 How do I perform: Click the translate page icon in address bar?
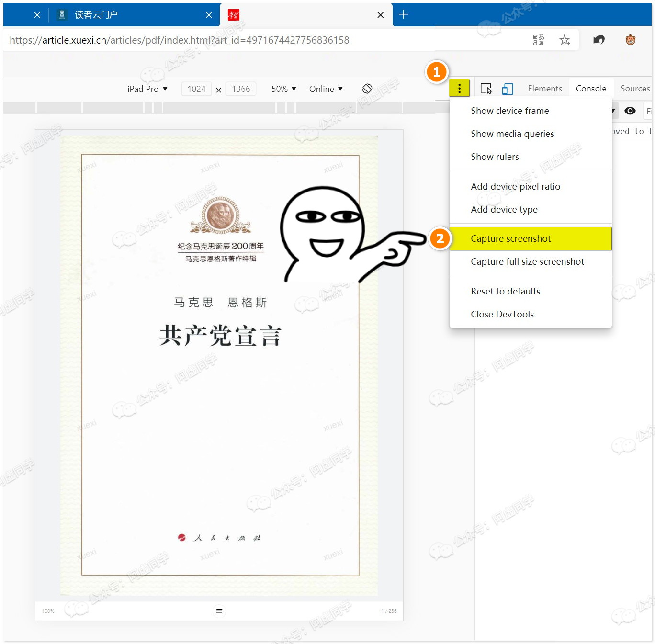pos(539,40)
